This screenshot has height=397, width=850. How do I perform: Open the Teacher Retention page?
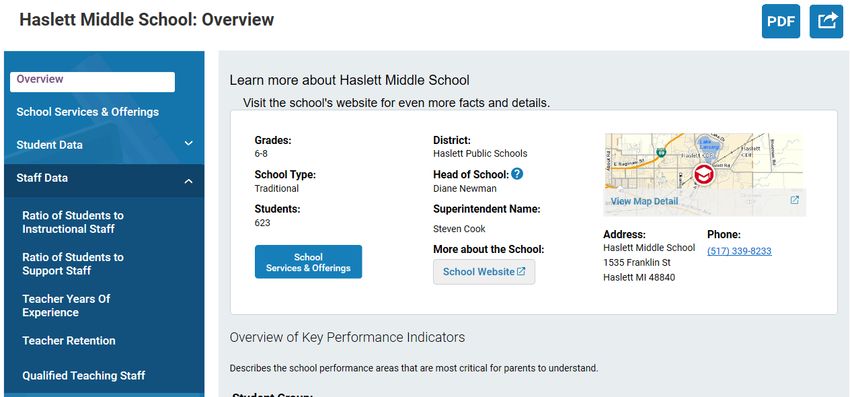coord(69,341)
